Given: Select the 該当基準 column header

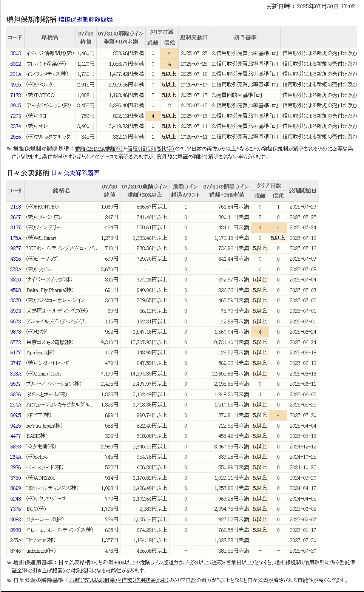Looking at the screenshot, I should (245, 37).
